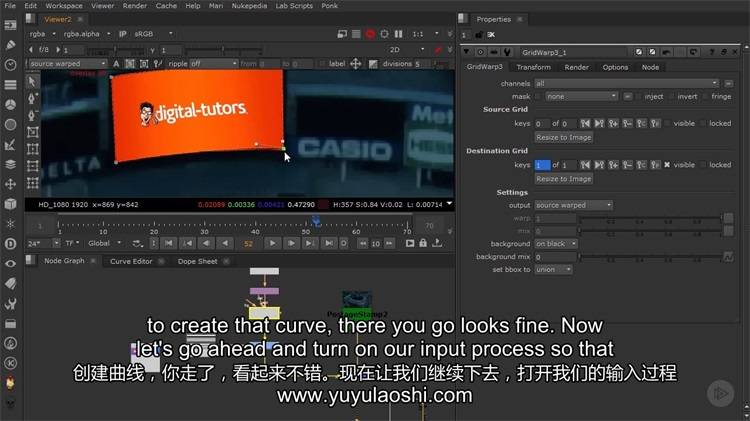This screenshot has height=421, width=750.
Task: Click Resize to Image under Source Grid
Action: [x=563, y=138]
